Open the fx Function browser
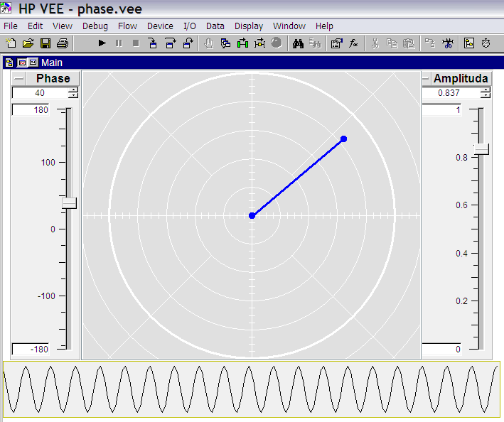Image resolution: width=504 pixels, height=422 pixels. pos(353,43)
